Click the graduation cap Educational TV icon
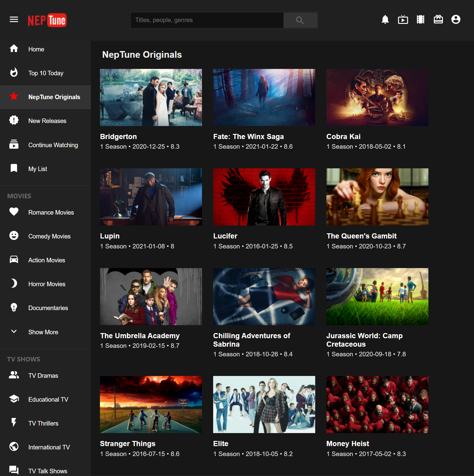Image resolution: width=474 pixels, height=476 pixels. 14,399
